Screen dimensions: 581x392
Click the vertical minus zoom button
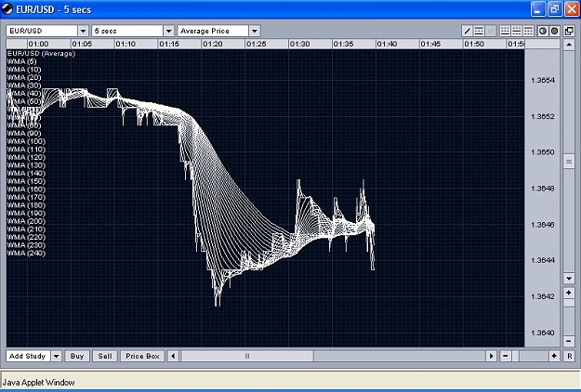(x=569, y=341)
